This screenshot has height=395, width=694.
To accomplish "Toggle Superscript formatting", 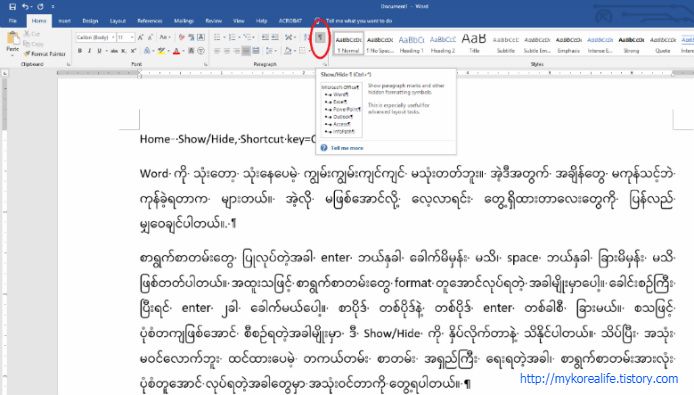I will click(x=133, y=51).
